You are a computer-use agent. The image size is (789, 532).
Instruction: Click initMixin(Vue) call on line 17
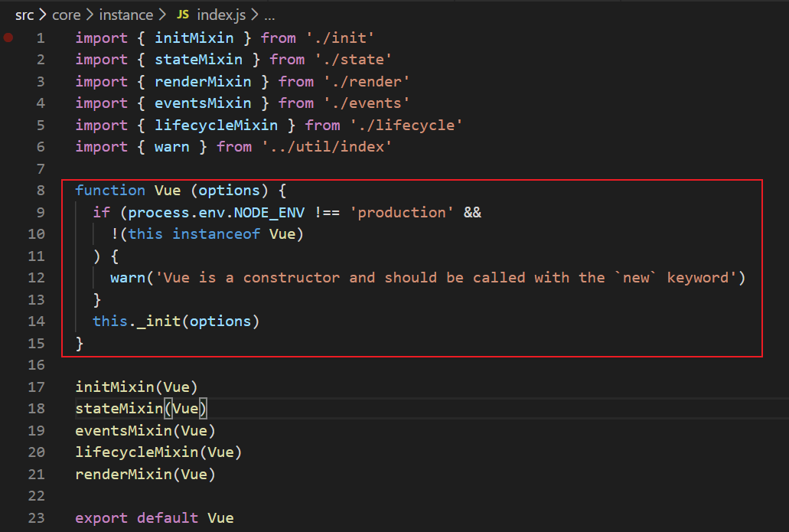pos(136,387)
